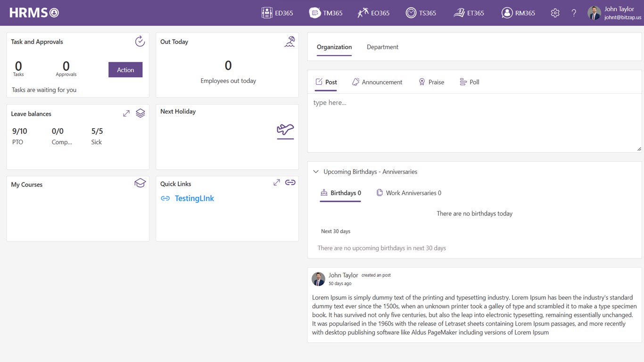The height and width of the screenshot is (362, 644).
Task: Expand the Leave balances card
Action: (126, 114)
